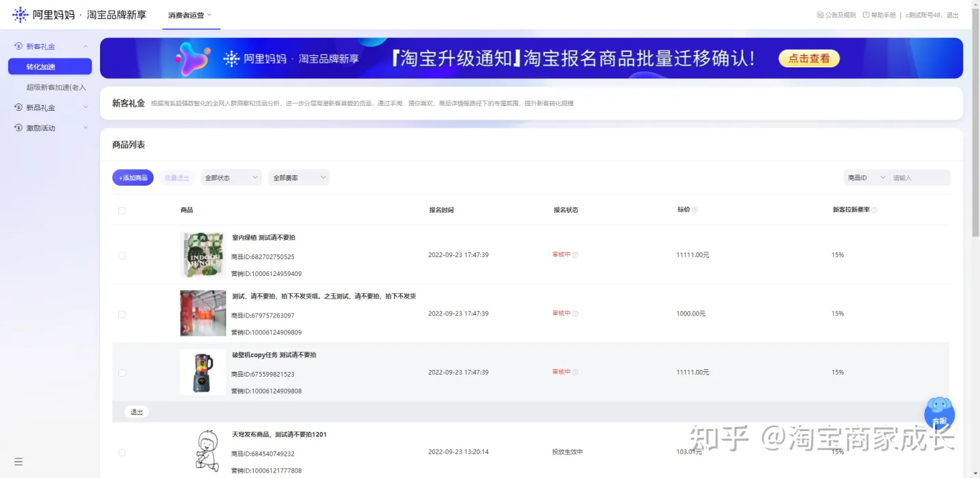This screenshot has width=980, height=478.
Task: Open the 帮助手册 help manual icon
Action: coord(866,15)
